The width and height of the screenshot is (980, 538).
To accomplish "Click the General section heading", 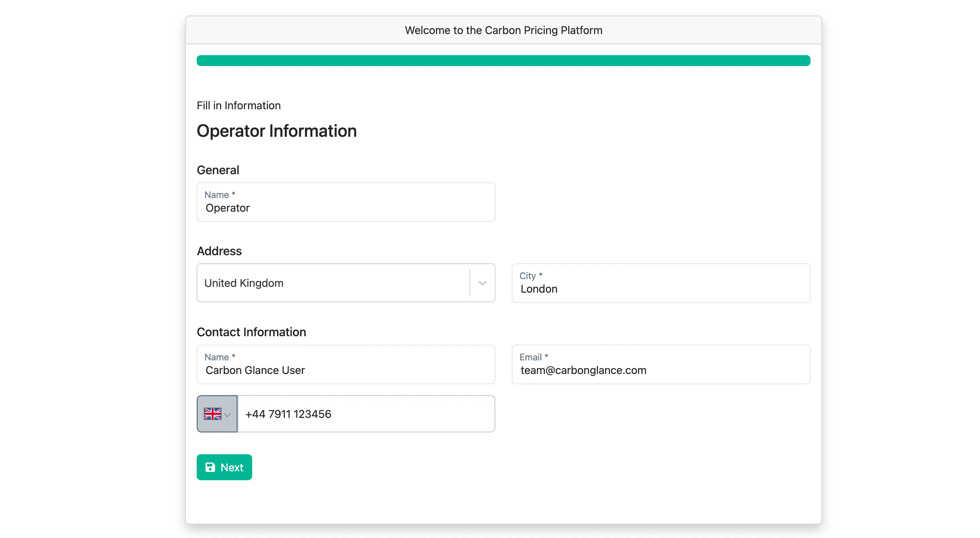I will [x=218, y=170].
